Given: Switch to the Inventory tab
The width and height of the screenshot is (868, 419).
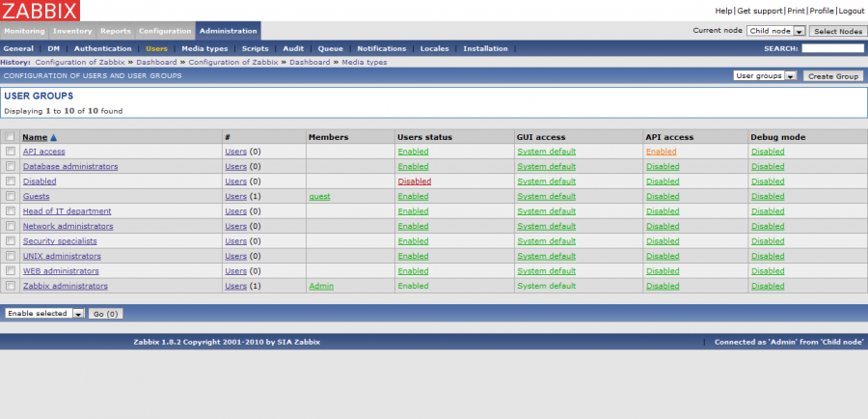Looking at the screenshot, I should (72, 31).
